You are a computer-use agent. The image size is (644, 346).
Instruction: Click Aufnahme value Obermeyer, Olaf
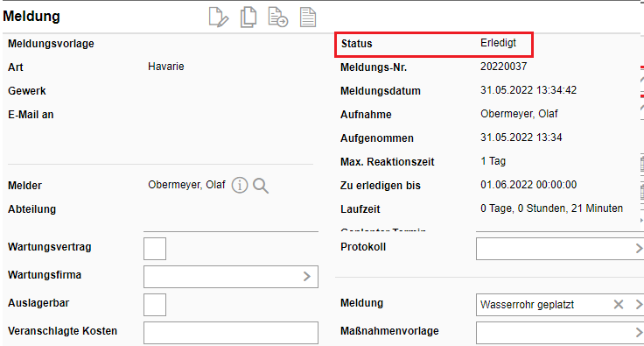pyautogui.click(x=519, y=114)
